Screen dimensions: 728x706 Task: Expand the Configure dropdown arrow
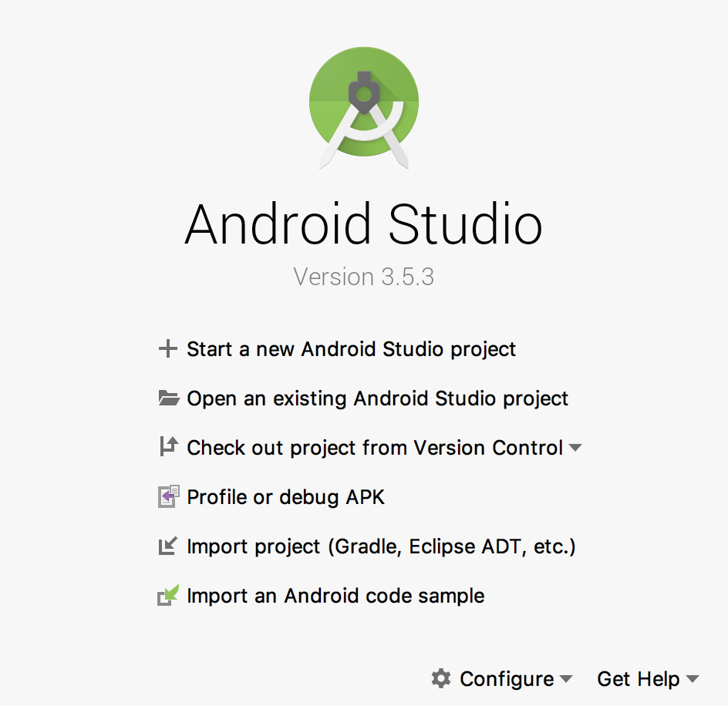566,679
